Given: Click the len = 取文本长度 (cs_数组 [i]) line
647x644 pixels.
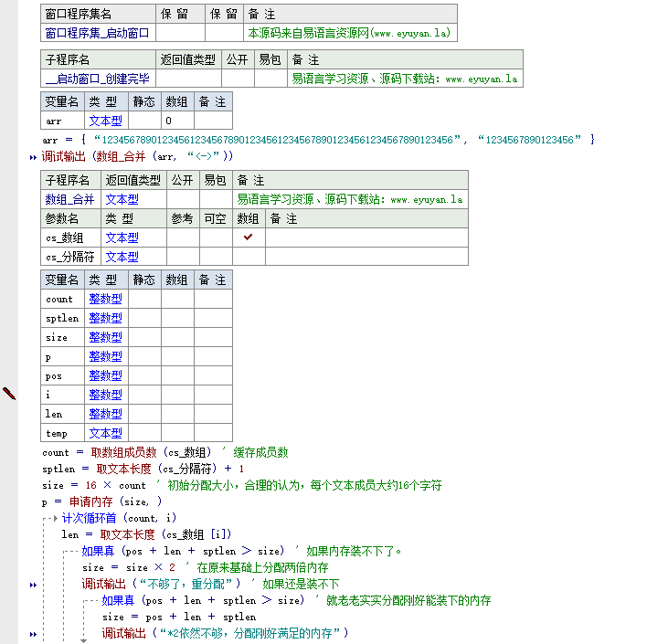Looking at the screenshot, I should [x=146, y=534].
